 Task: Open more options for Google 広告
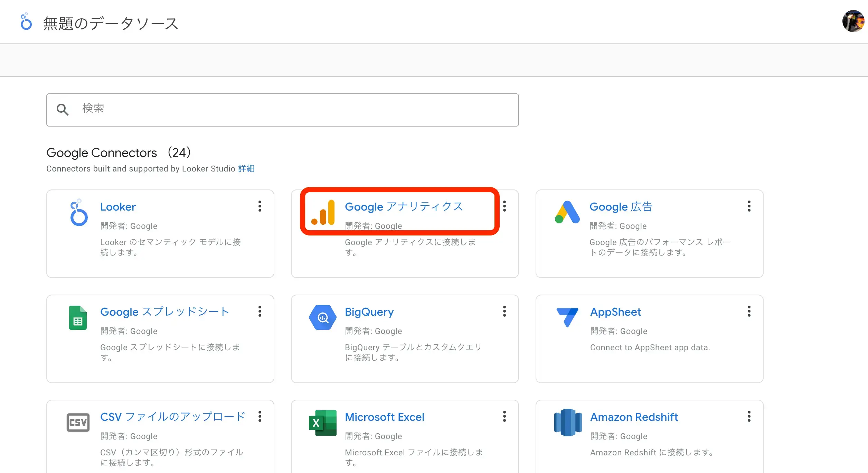749,206
